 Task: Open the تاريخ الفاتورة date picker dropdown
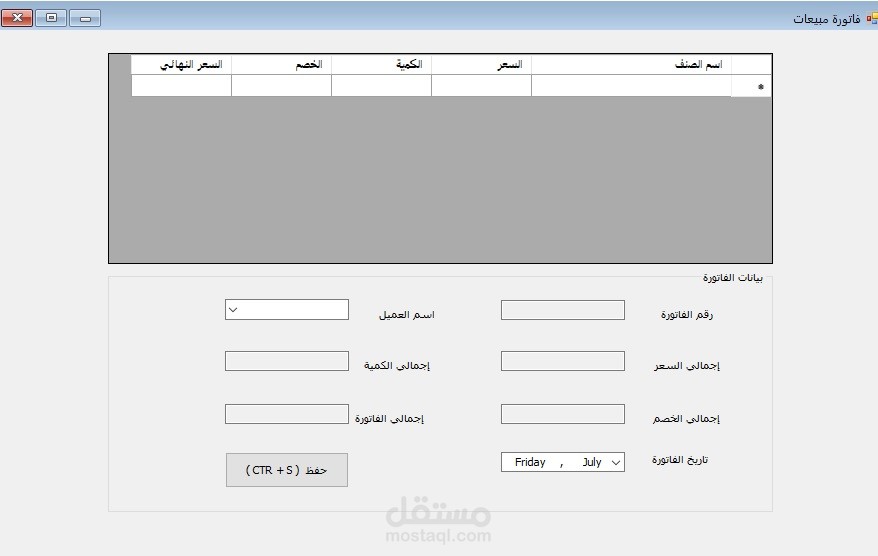616,462
